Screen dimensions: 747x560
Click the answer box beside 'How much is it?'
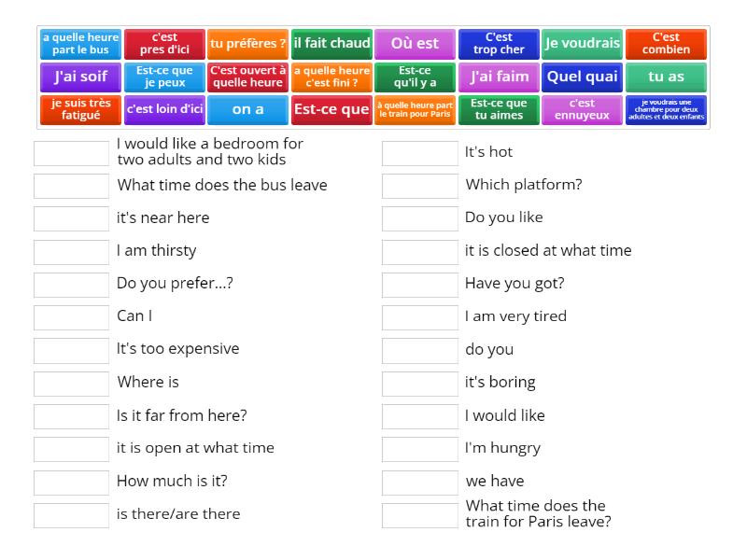[x=72, y=481]
